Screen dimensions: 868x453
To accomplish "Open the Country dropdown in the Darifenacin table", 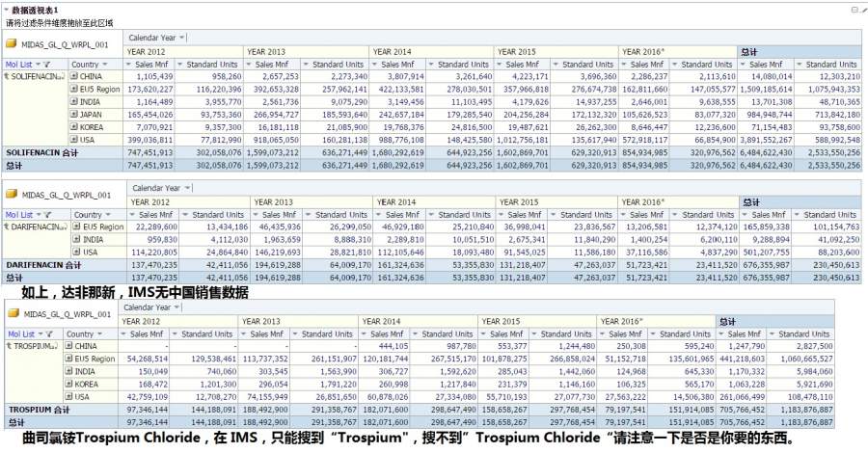I will point(108,215).
